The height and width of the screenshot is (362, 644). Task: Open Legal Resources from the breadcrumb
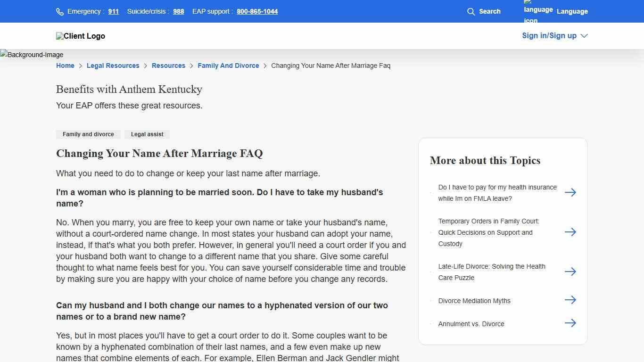(113, 66)
